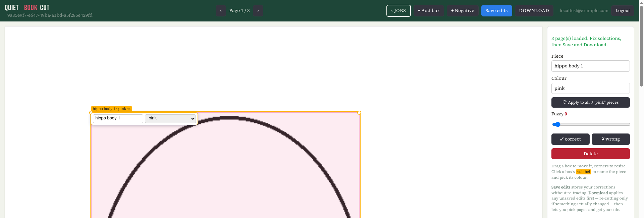Focus the inline hippo body 1 name field
Screen dimensions: 644x218
(118, 118)
